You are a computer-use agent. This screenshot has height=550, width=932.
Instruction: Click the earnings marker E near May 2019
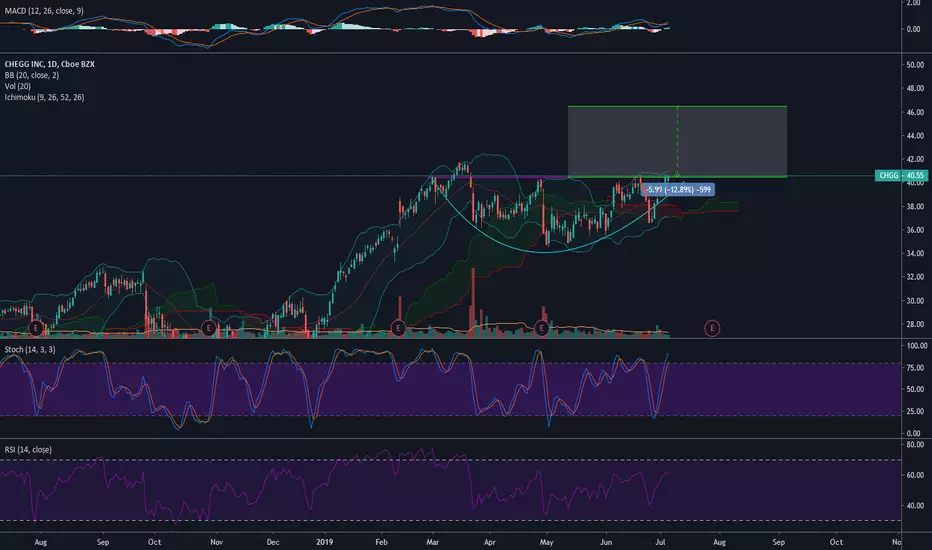point(541,328)
